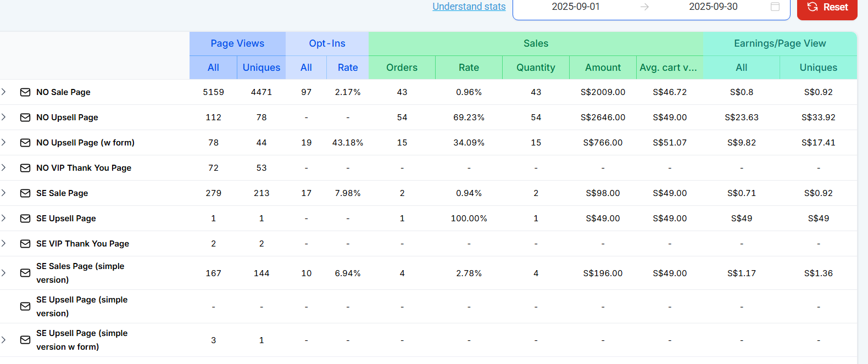This screenshot has height=364, width=868.
Task: Expand the SE Sales Page (simple version) row
Action: point(4,273)
